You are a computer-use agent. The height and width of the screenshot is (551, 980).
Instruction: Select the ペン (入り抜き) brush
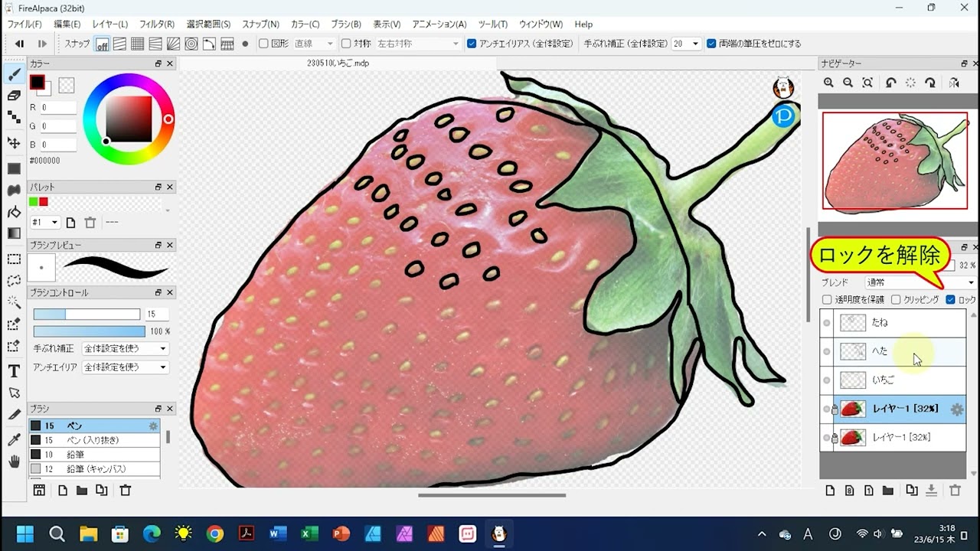point(95,440)
